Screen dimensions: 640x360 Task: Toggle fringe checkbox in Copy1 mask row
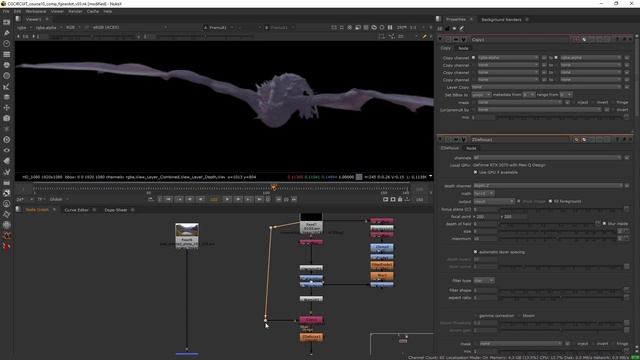[613, 102]
